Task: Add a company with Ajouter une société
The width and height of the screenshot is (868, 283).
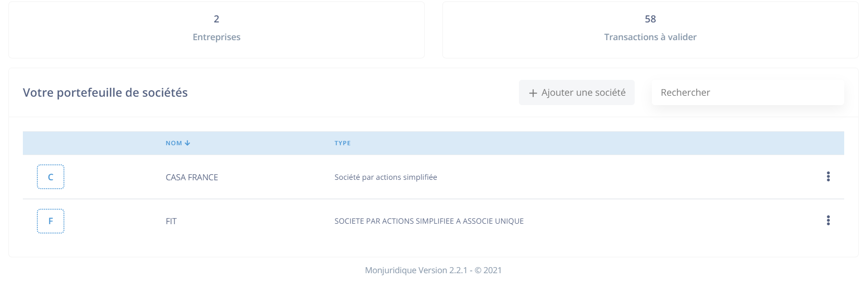Action: pyautogui.click(x=577, y=92)
